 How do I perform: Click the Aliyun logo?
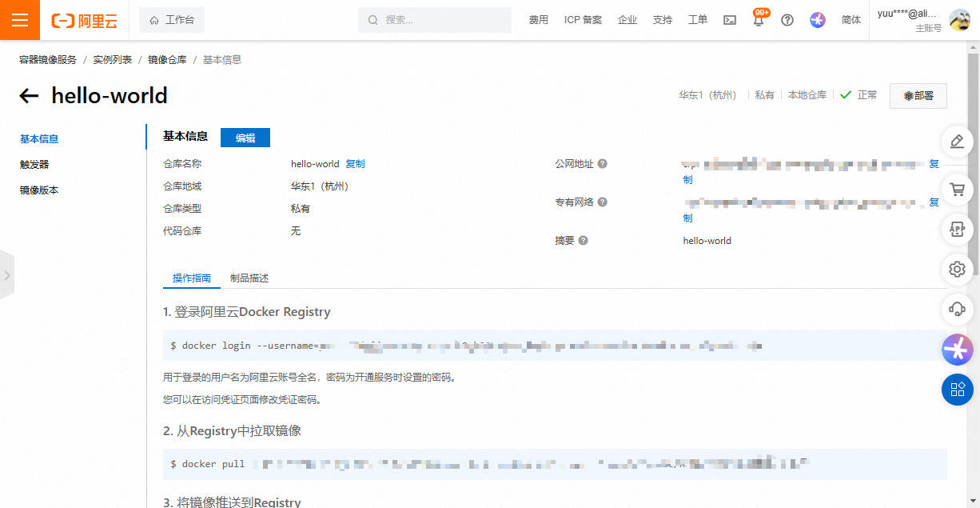84,21
